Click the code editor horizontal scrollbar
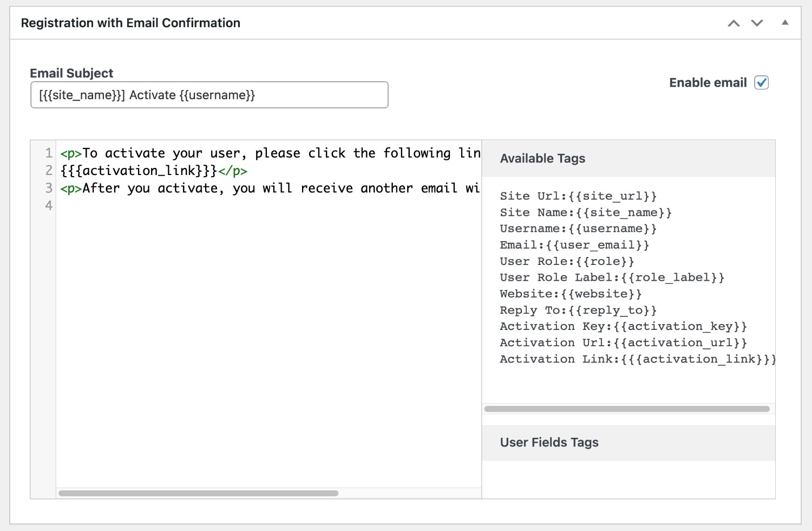Image resolution: width=812 pixels, height=531 pixels. click(x=198, y=493)
